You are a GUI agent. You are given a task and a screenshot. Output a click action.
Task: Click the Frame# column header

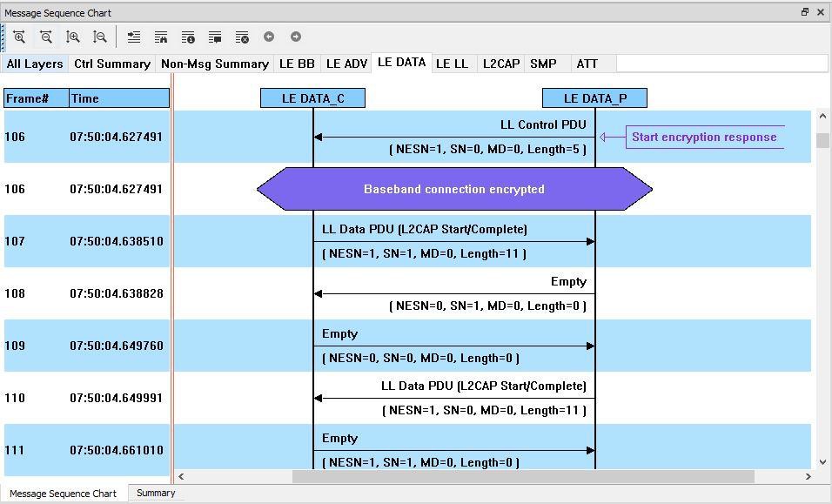click(x=37, y=98)
